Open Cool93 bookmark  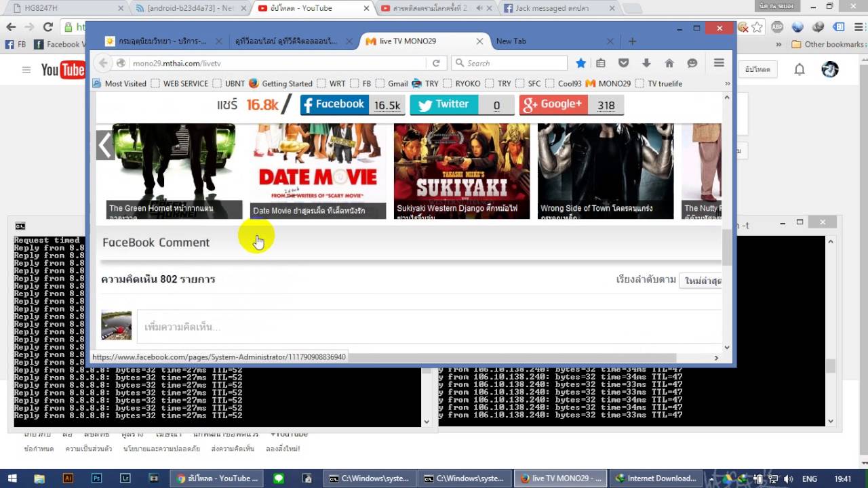[x=564, y=83]
